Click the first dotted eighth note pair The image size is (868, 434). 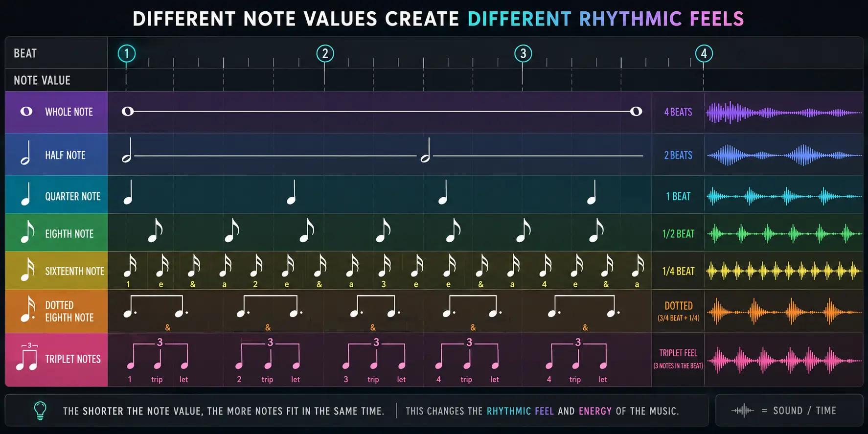pyautogui.click(x=156, y=307)
